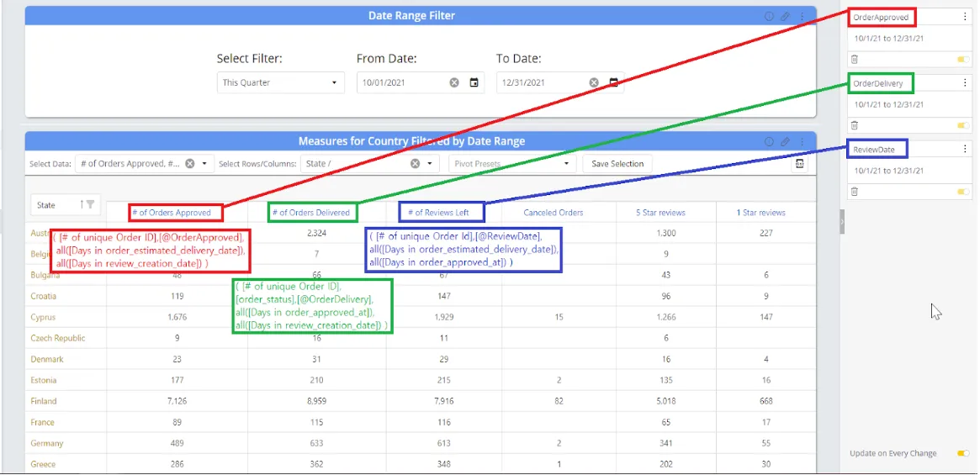Disable Update on Every Change switch
Viewport: 980px width, 475px height.
pos(963,453)
